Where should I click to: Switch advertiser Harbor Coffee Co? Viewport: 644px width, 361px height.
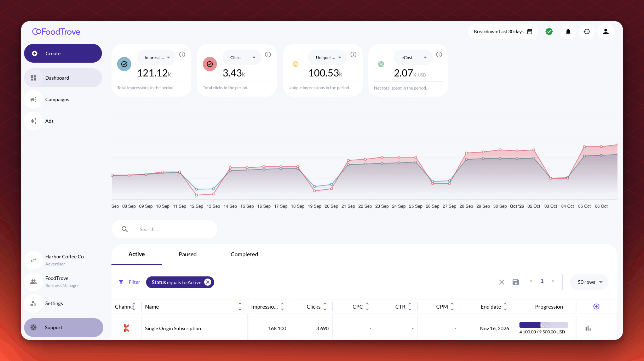tap(63, 260)
